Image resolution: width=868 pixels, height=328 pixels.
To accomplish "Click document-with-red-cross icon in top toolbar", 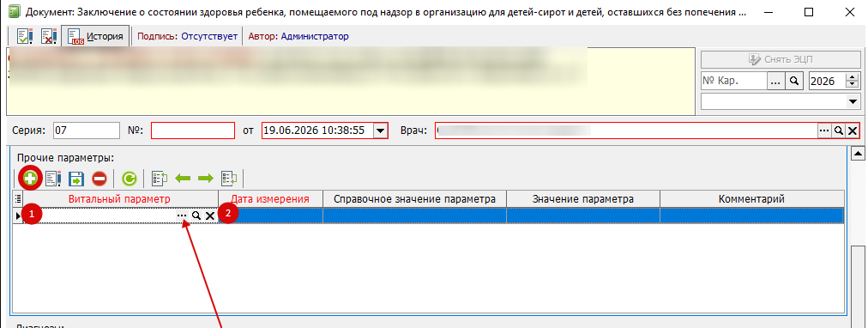I will tap(49, 37).
